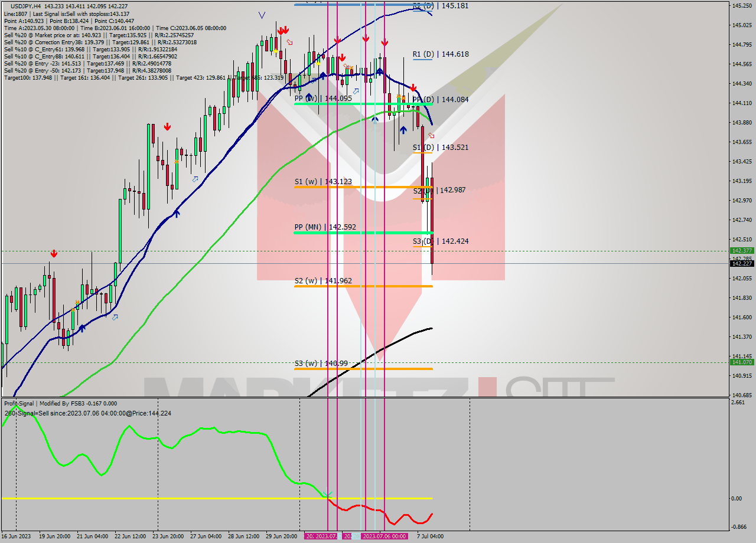Click 2.661 on the indicator scale
756x543 pixels.
click(x=738, y=403)
